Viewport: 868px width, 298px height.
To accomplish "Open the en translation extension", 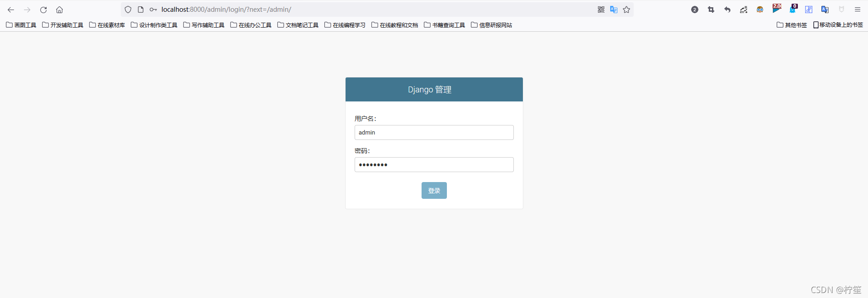I will pos(744,10).
